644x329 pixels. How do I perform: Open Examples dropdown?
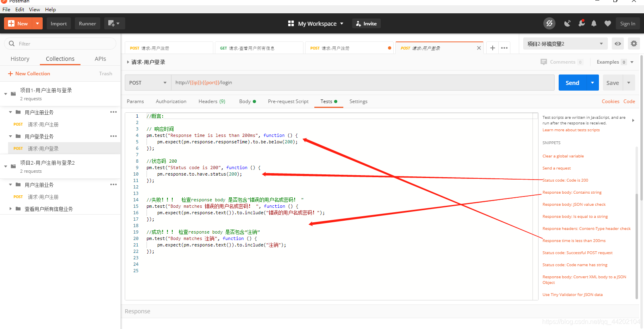click(x=615, y=62)
